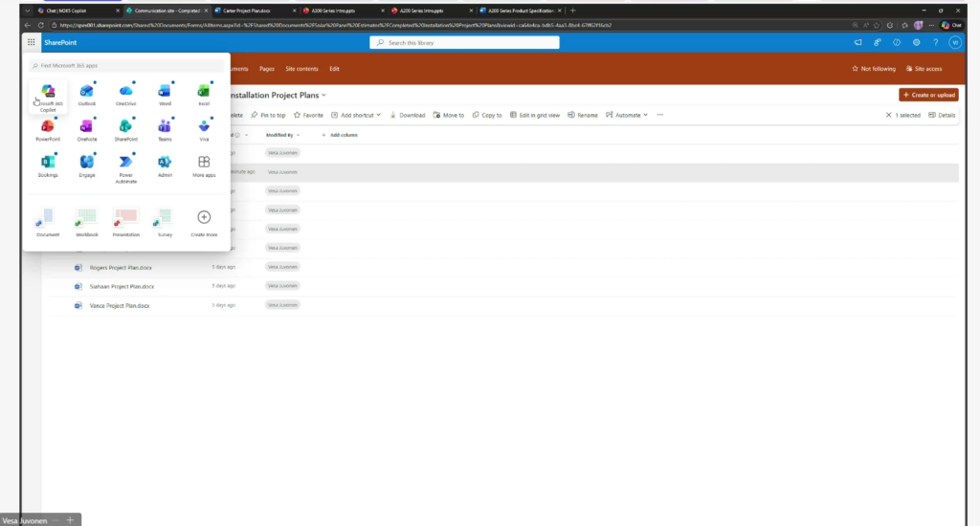Click the Create or upload button

(928, 95)
